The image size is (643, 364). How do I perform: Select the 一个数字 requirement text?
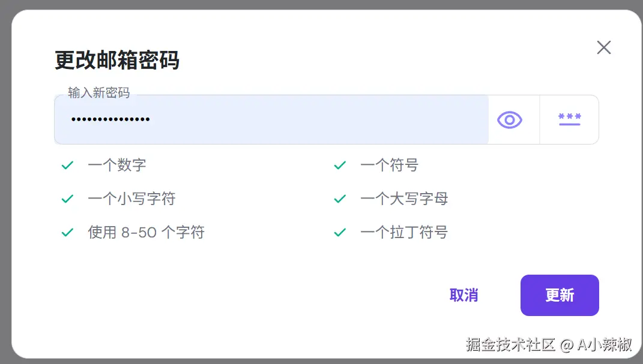tap(117, 165)
